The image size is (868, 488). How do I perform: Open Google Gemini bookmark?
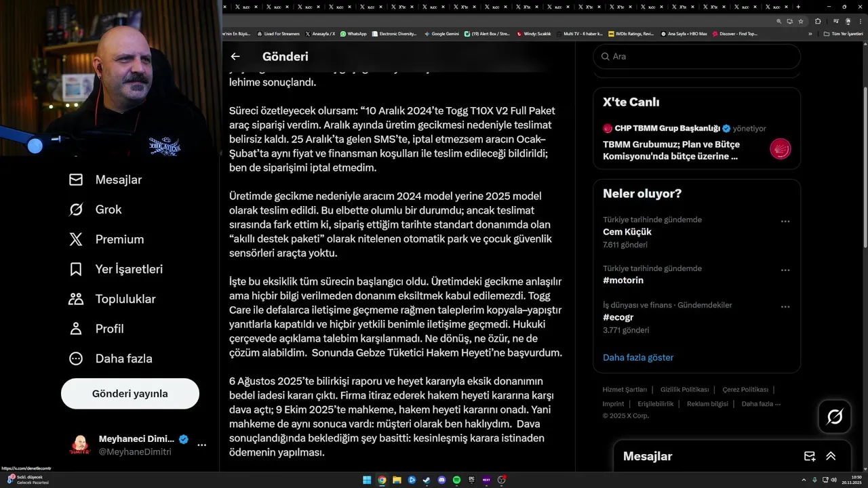441,33
